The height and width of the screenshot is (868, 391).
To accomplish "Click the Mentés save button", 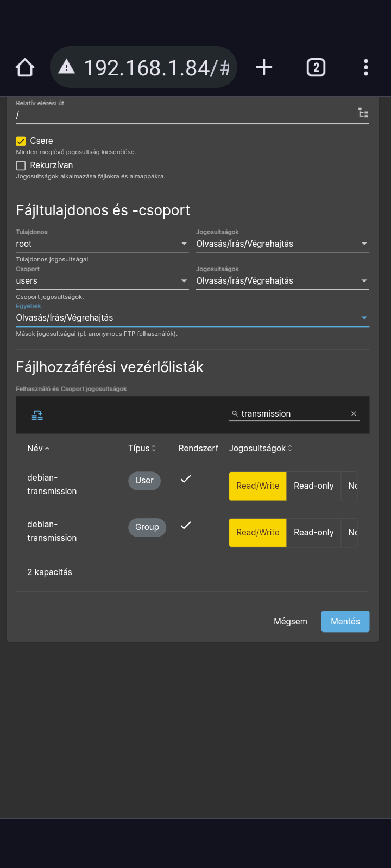I will click(345, 622).
